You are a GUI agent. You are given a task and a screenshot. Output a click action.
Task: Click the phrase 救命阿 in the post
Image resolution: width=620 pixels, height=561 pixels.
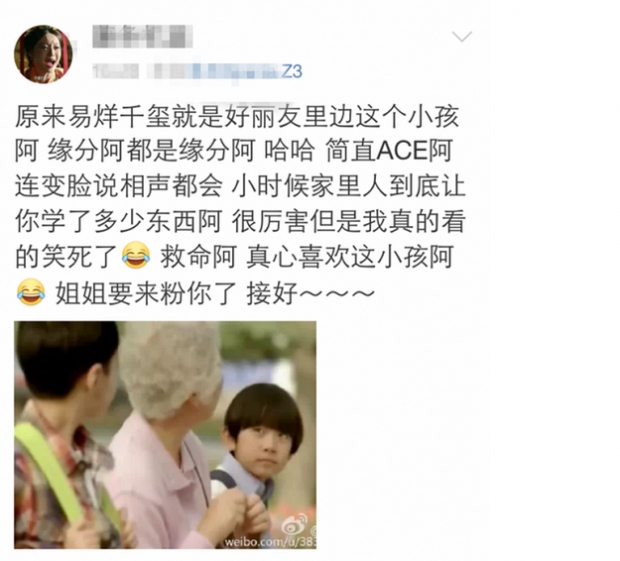coord(198,257)
